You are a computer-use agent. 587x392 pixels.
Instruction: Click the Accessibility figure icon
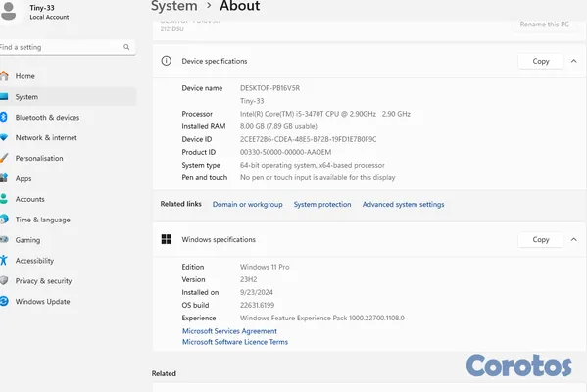[x=4, y=260]
